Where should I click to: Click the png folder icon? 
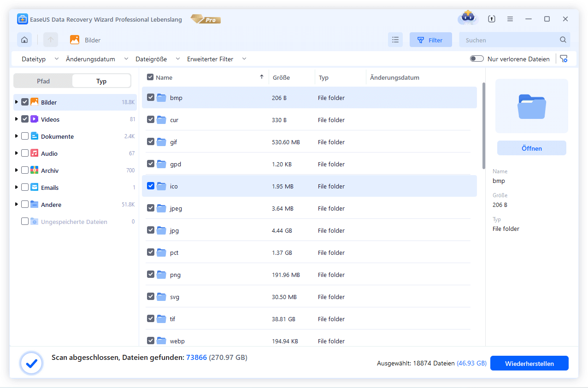tap(161, 275)
